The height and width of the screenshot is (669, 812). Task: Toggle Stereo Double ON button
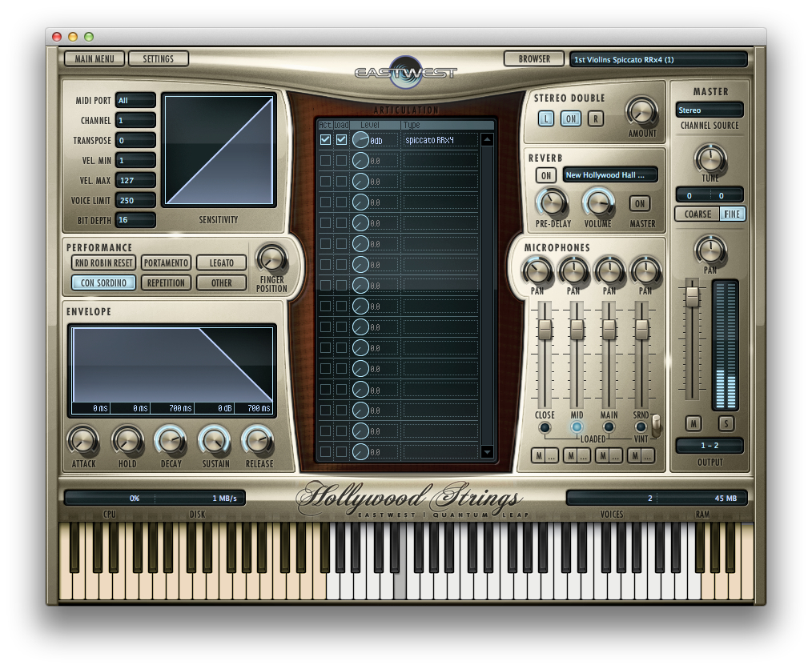pyautogui.click(x=571, y=119)
